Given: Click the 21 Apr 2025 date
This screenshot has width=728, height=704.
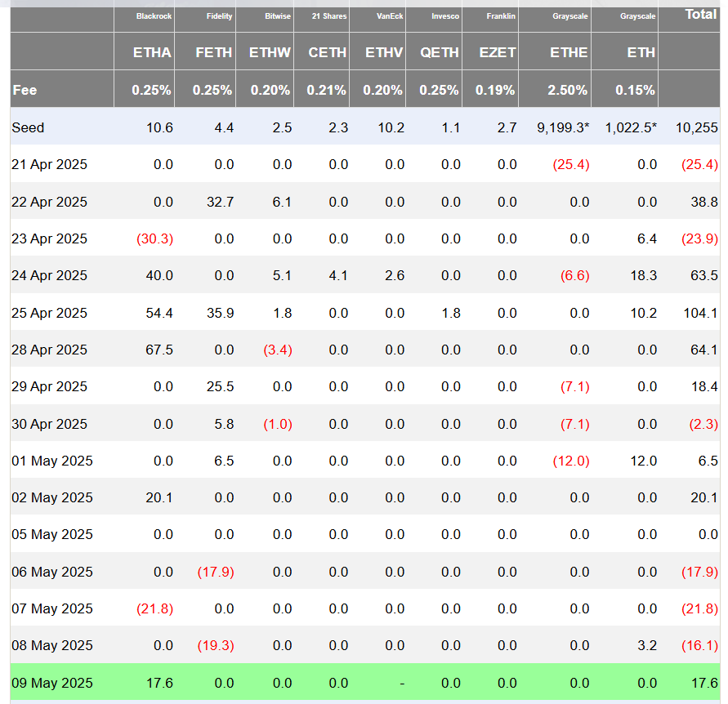Looking at the screenshot, I should coord(49,164).
